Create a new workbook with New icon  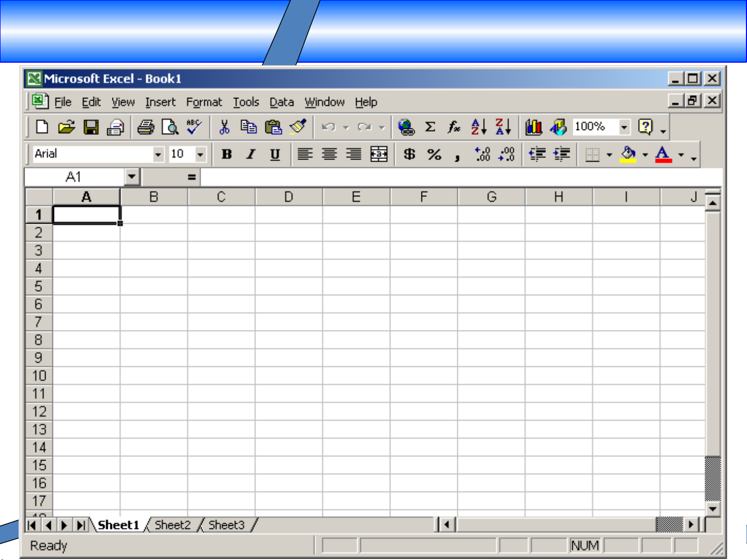click(x=42, y=127)
